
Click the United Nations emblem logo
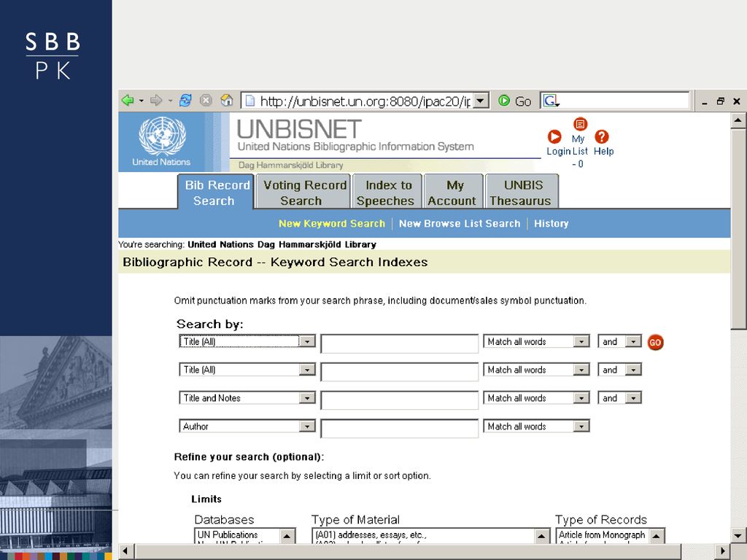pos(162,136)
